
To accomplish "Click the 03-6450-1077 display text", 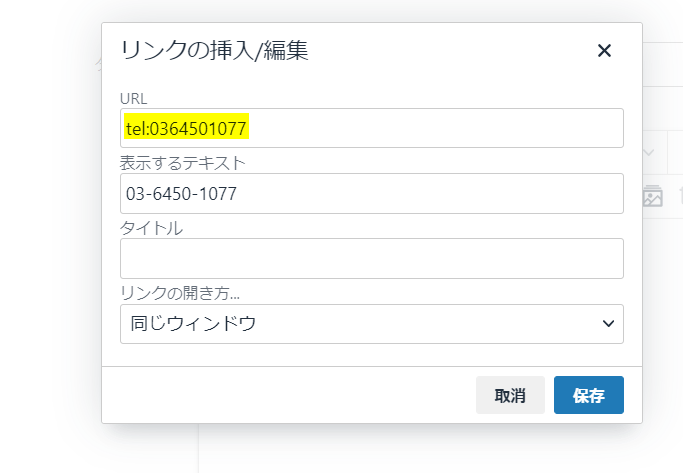I will 181,193.
